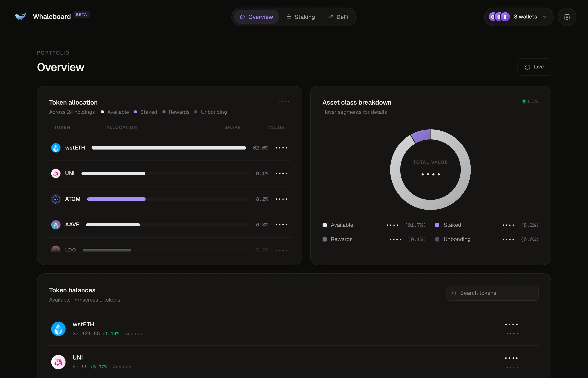
Task: Click the $7.55 UNI price
Action: (x=80, y=367)
